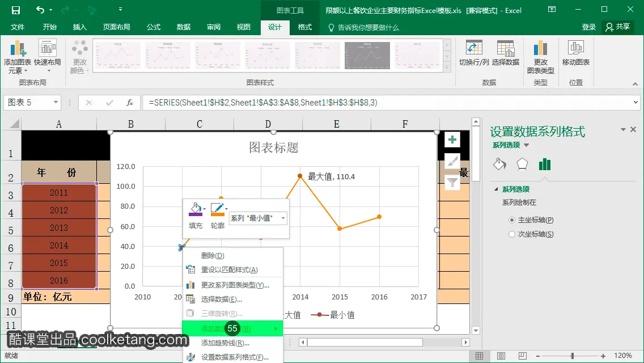Screen dimensions: 644x363
Task: Open quick access toolbar customize dropdown
Action: (x=120, y=9)
